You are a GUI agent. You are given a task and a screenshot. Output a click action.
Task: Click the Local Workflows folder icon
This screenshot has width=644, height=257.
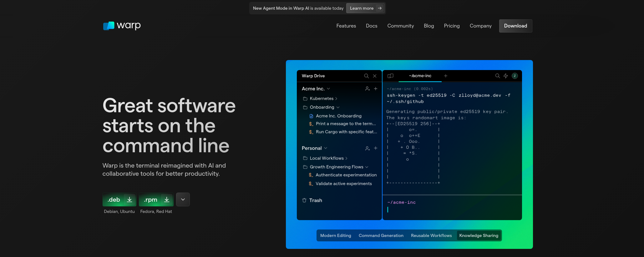(305, 158)
